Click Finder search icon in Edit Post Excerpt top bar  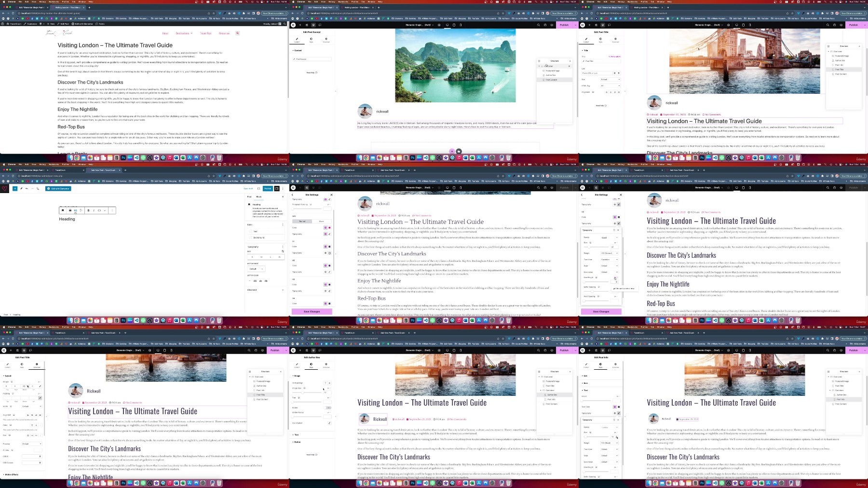pos(539,25)
